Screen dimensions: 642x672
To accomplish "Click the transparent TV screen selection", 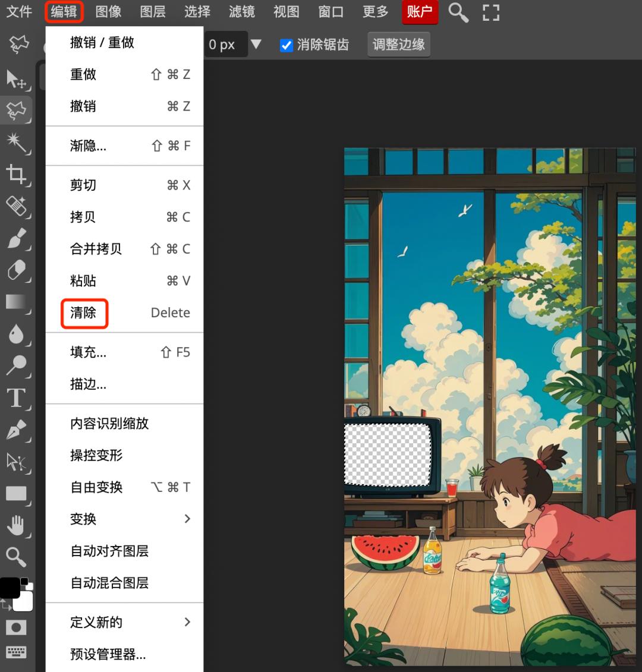I will pyautogui.click(x=388, y=455).
